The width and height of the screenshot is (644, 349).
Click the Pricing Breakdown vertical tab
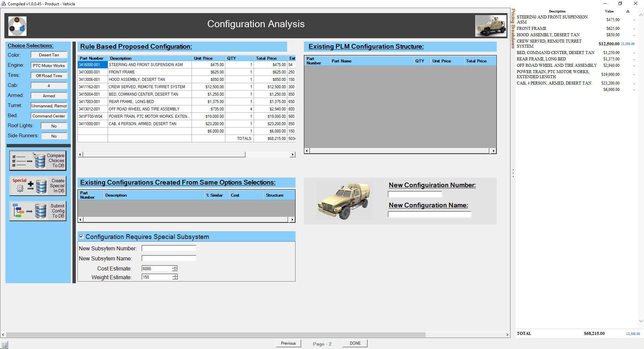(x=513, y=29)
